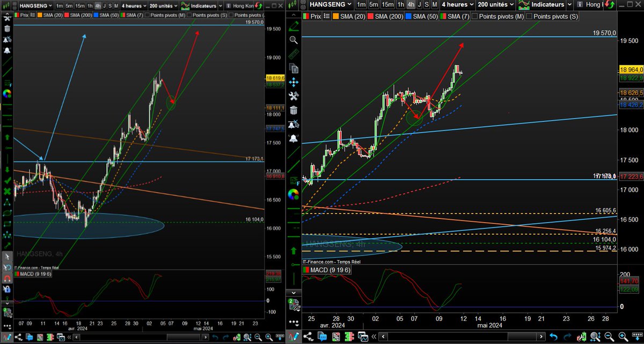644x344 pixels.
Task: Toggle the 4h timeframe button in right chart
Action: tap(411, 4)
